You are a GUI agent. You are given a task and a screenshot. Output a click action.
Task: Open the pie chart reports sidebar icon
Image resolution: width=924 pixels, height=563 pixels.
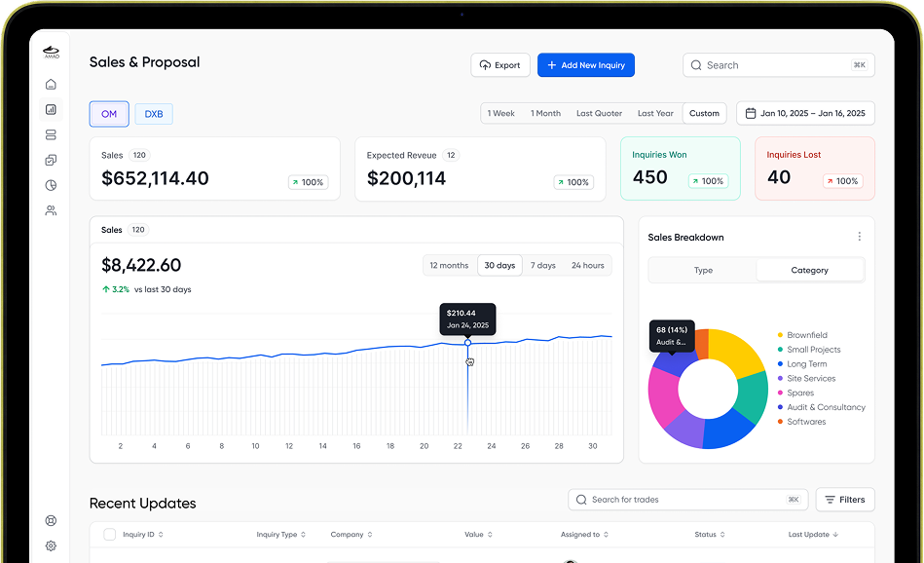(51, 185)
